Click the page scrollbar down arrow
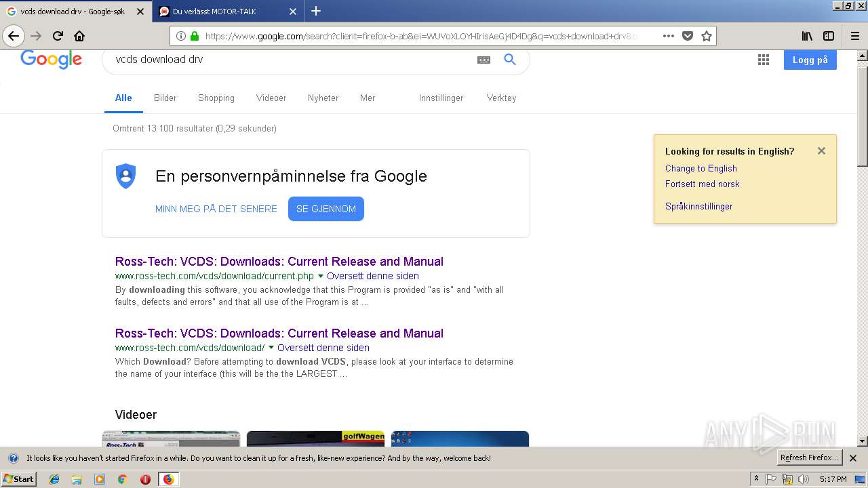The height and width of the screenshot is (488, 868). tap(862, 441)
